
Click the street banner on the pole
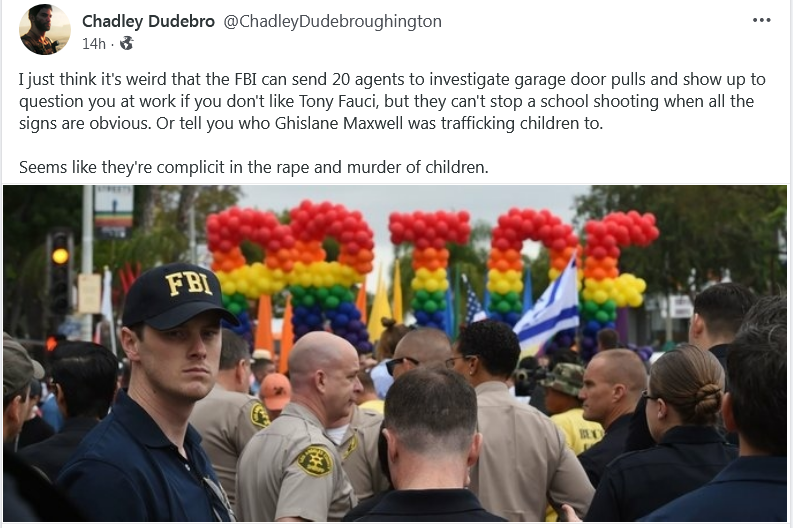tap(114, 212)
